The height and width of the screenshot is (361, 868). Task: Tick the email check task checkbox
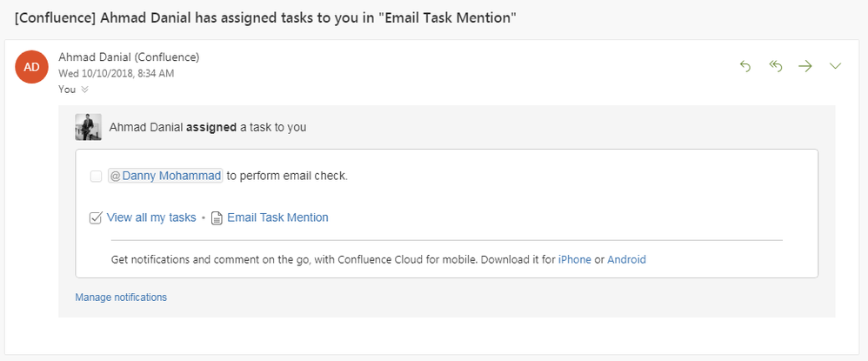pyautogui.click(x=96, y=177)
